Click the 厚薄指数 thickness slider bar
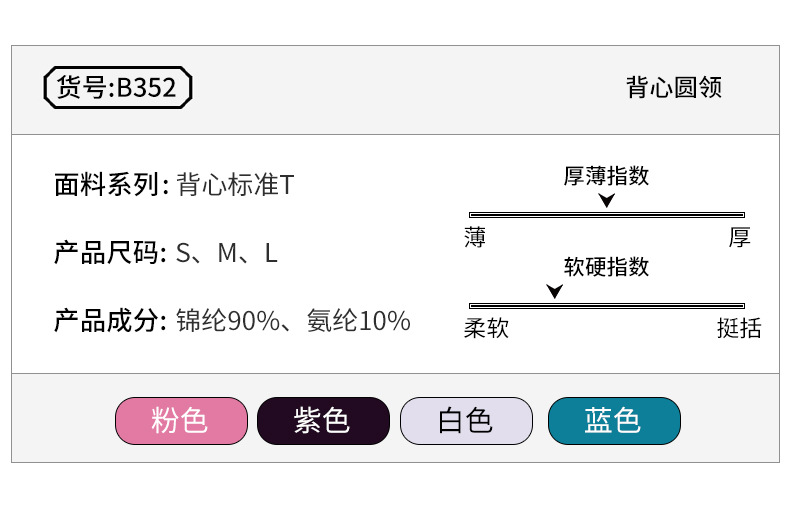 [x=607, y=215]
